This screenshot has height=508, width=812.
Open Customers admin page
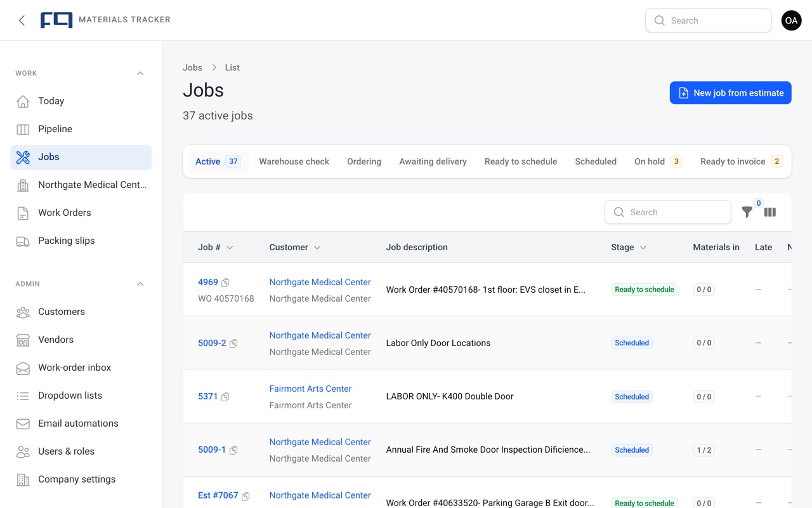(x=81, y=312)
